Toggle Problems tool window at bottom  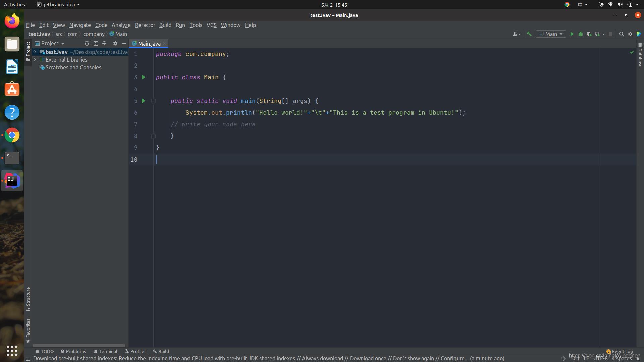click(x=73, y=351)
